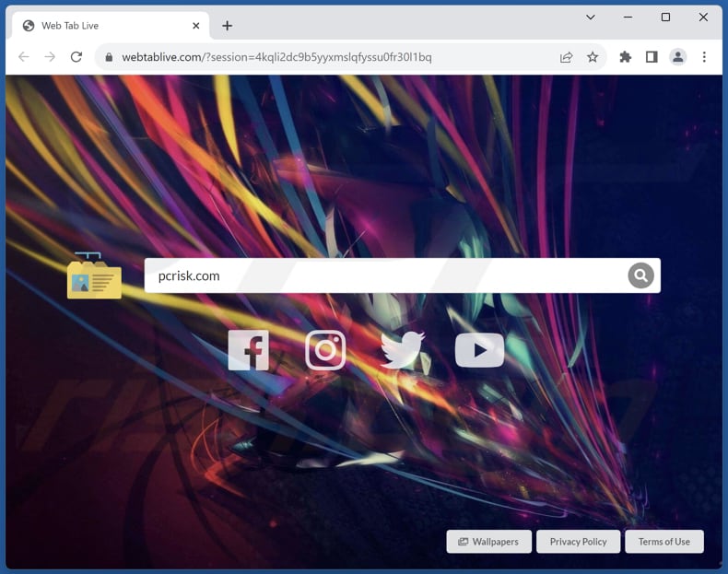The width and height of the screenshot is (728, 574).
Task: Open the Instagram shortcut icon
Action: coord(325,350)
